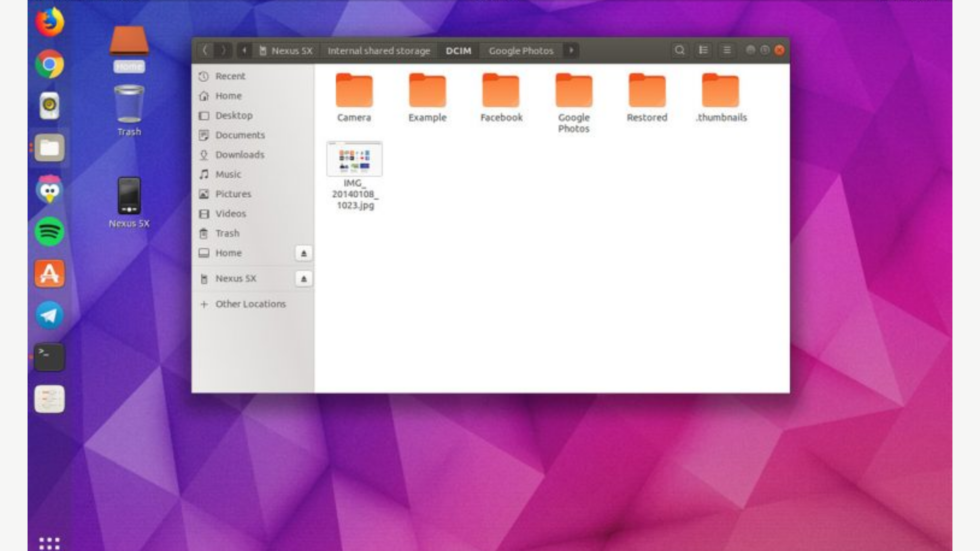The width and height of the screenshot is (980, 551).
Task: Expand path bar left with the left triangle
Action: [244, 50]
